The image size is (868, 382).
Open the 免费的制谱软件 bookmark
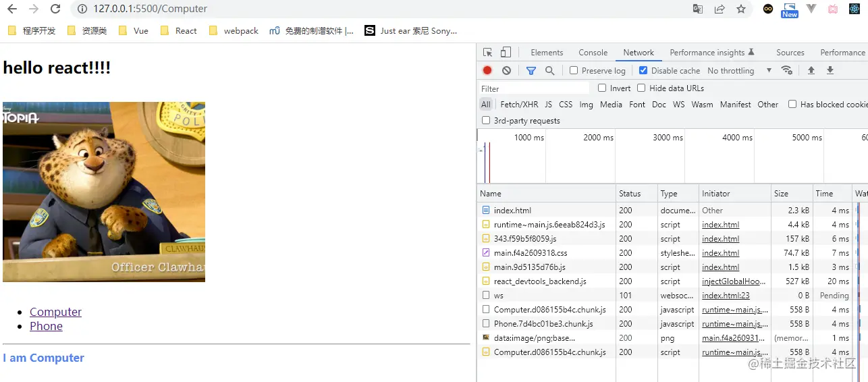click(311, 30)
